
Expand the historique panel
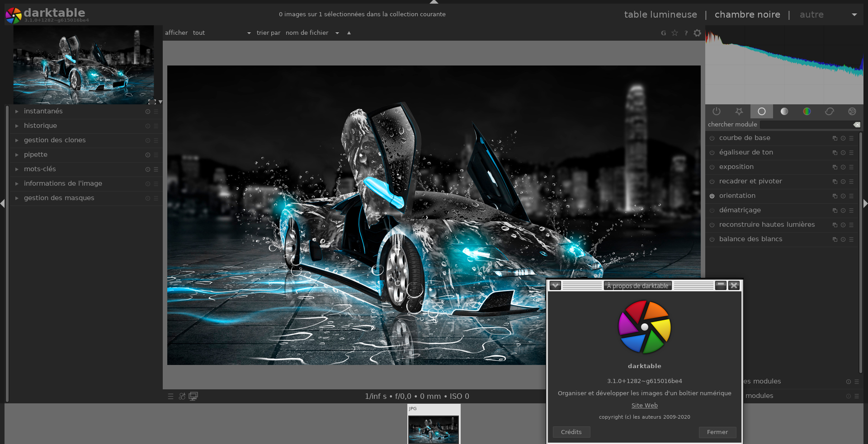tap(17, 126)
